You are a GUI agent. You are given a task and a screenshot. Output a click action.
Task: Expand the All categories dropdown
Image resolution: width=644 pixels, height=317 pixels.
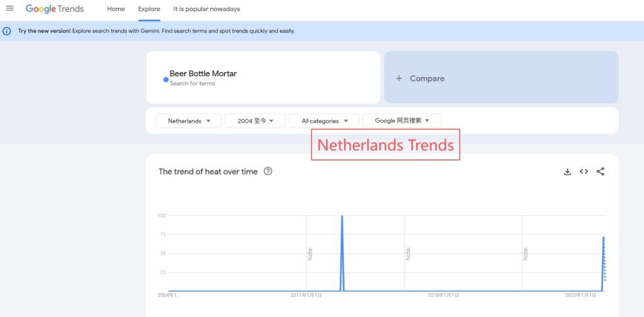324,121
